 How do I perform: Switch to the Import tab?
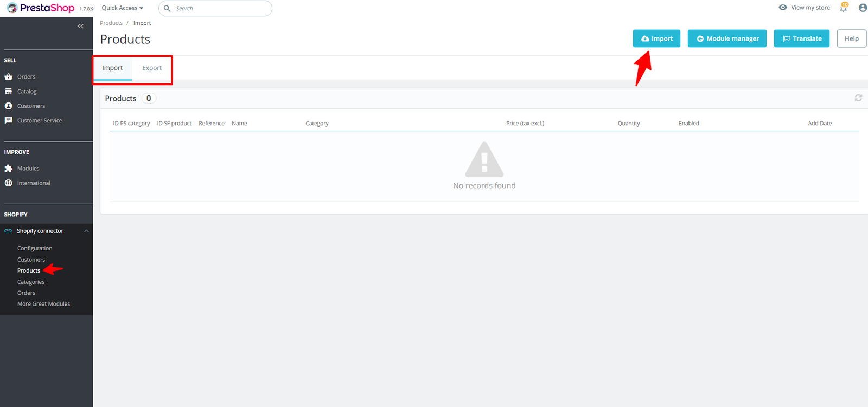tap(112, 68)
